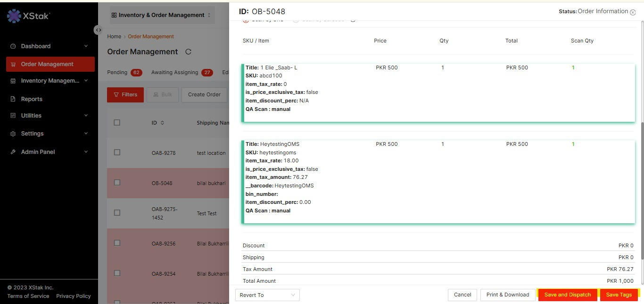Click the order panel vertical scrollbar
Viewport: 644px width, 304px height.
tap(641, 189)
